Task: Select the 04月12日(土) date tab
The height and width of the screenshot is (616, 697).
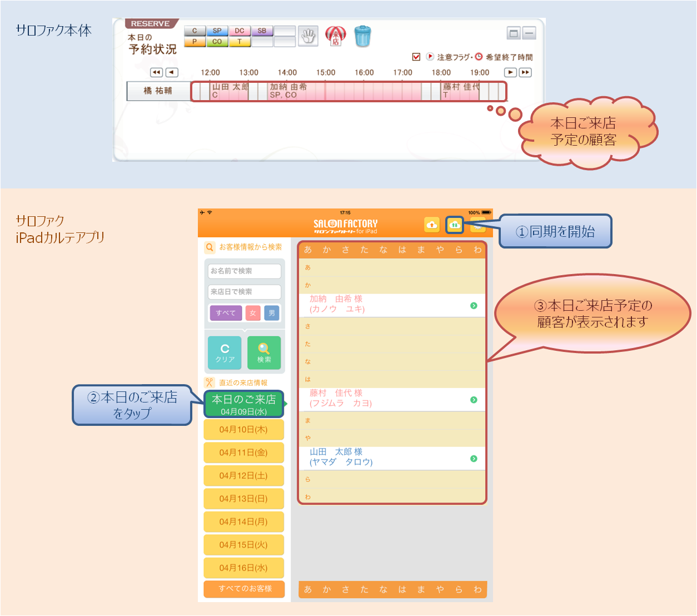Action: point(244,476)
